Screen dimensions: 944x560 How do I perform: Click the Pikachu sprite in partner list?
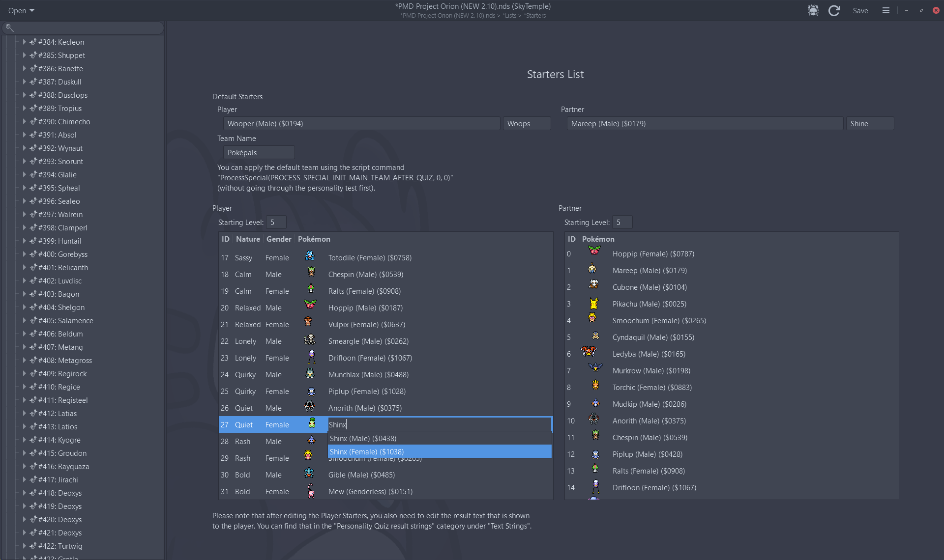(594, 303)
